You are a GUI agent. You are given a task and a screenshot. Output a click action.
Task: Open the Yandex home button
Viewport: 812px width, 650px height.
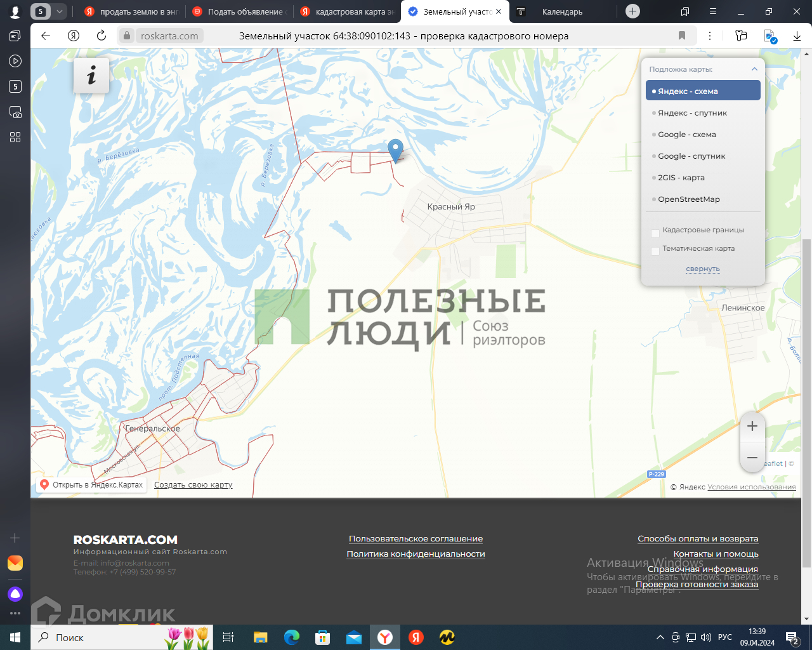coord(74,36)
